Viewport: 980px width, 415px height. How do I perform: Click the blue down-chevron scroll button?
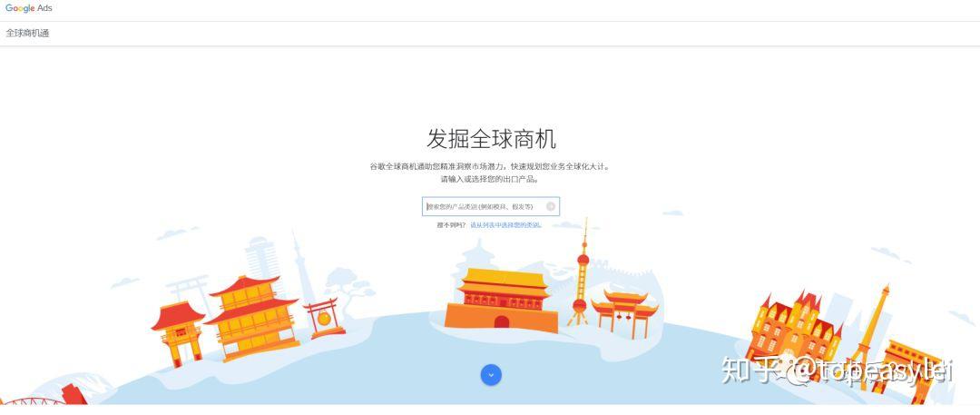pos(491,375)
